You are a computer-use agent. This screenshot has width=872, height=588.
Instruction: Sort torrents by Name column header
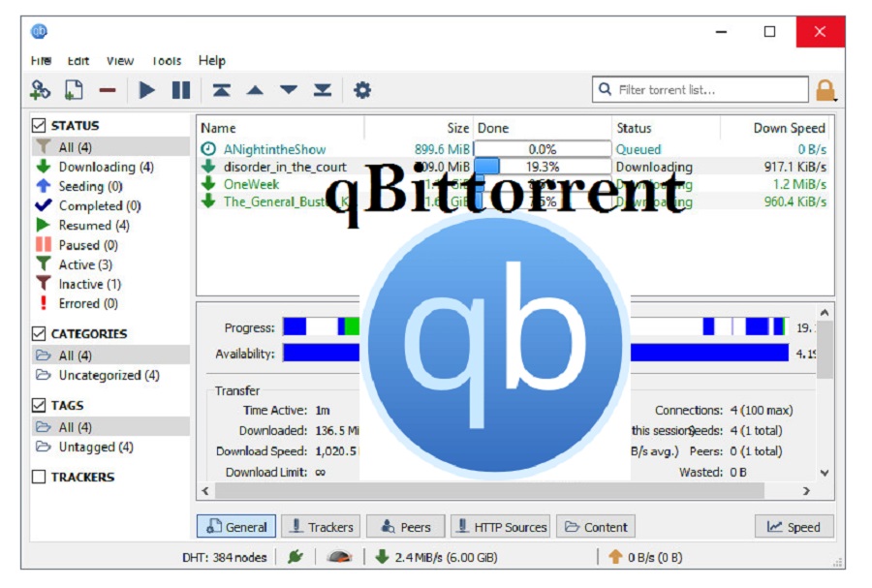[281, 128]
